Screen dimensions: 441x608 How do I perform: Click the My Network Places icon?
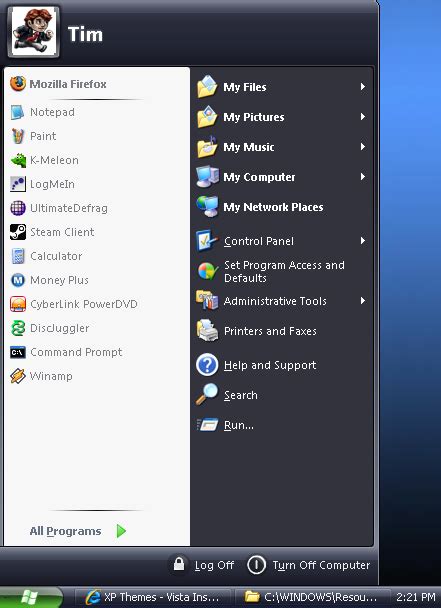(207, 207)
